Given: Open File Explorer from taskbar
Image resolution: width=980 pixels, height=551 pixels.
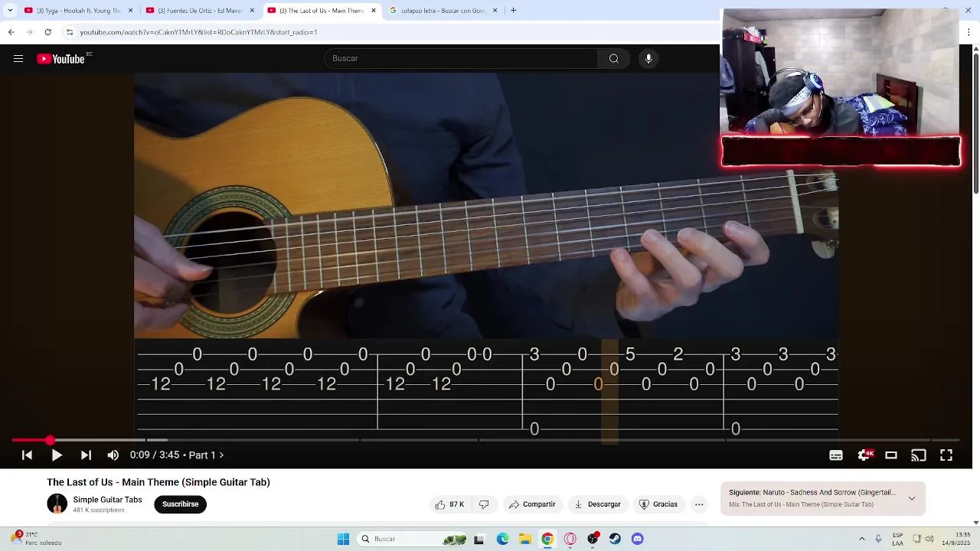Looking at the screenshot, I should click(525, 539).
